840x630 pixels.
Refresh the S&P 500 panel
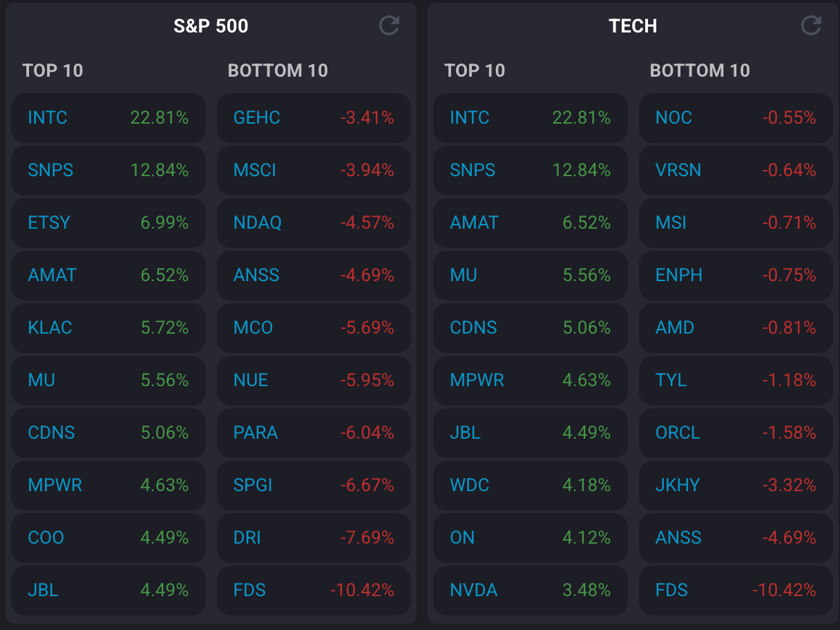coord(390,26)
